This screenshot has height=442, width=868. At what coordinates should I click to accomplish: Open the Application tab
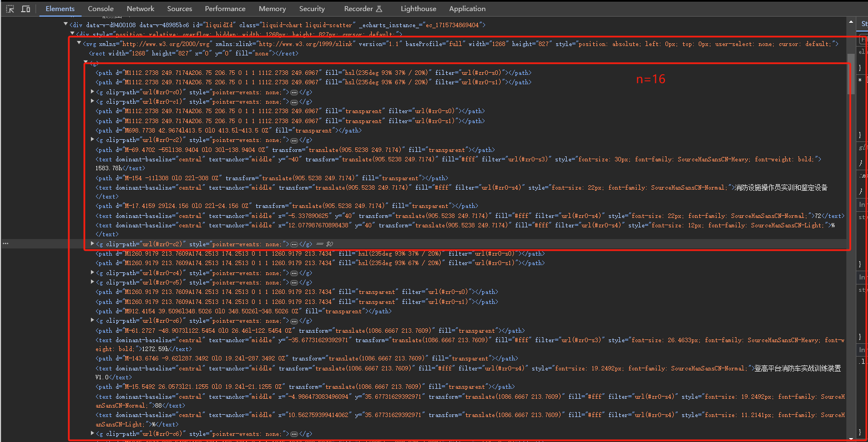coord(467,9)
